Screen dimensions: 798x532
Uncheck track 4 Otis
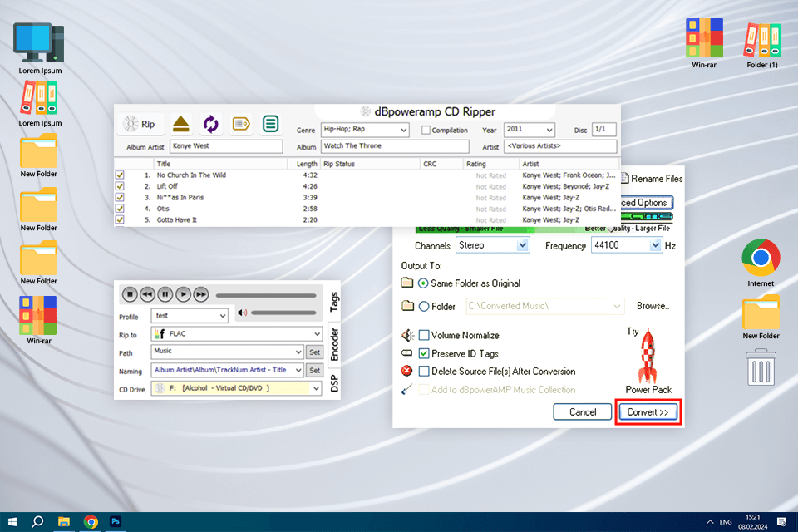(x=120, y=208)
